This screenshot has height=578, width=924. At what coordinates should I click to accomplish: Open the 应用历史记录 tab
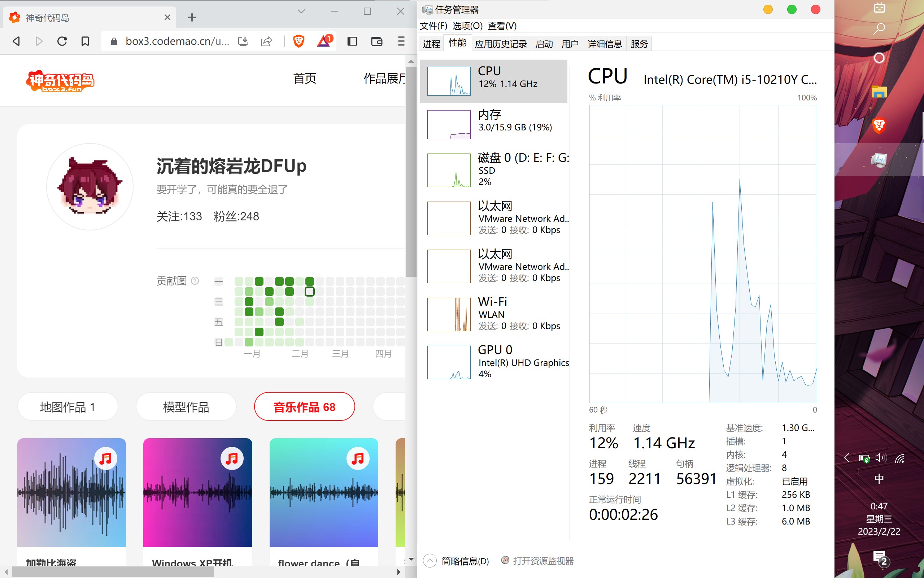501,44
